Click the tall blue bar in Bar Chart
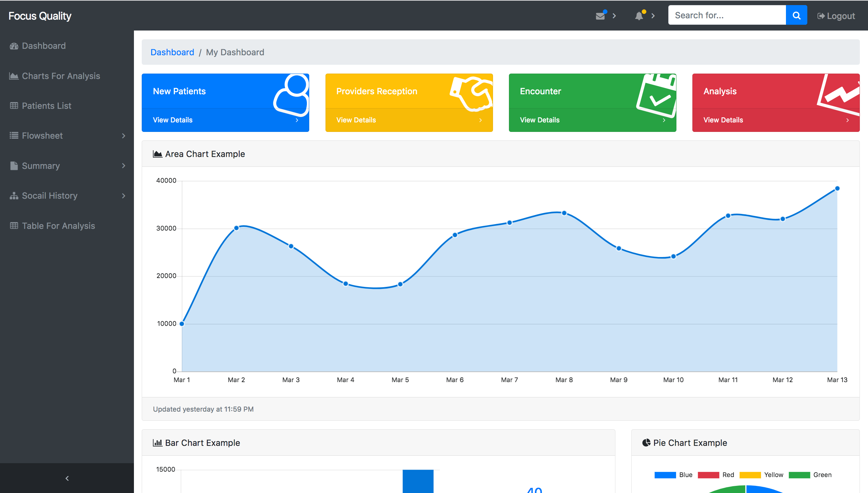Image resolution: width=868 pixels, height=493 pixels. pyautogui.click(x=418, y=481)
